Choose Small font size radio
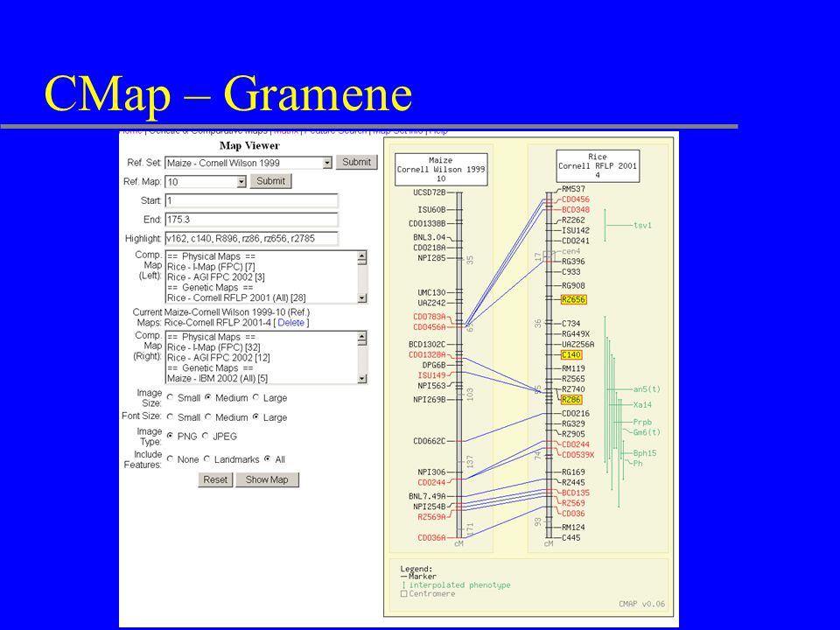Screen dimensions: 840x630 pyautogui.click(x=171, y=416)
